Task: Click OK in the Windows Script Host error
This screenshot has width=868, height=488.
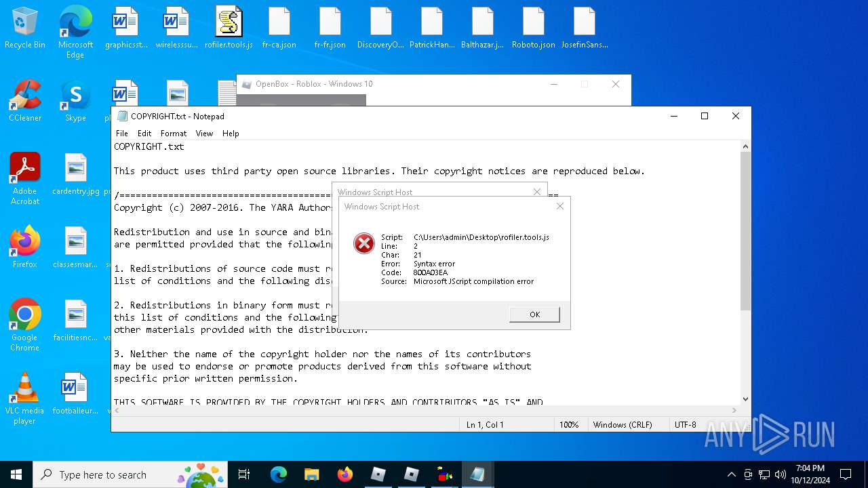Action: 534,314
